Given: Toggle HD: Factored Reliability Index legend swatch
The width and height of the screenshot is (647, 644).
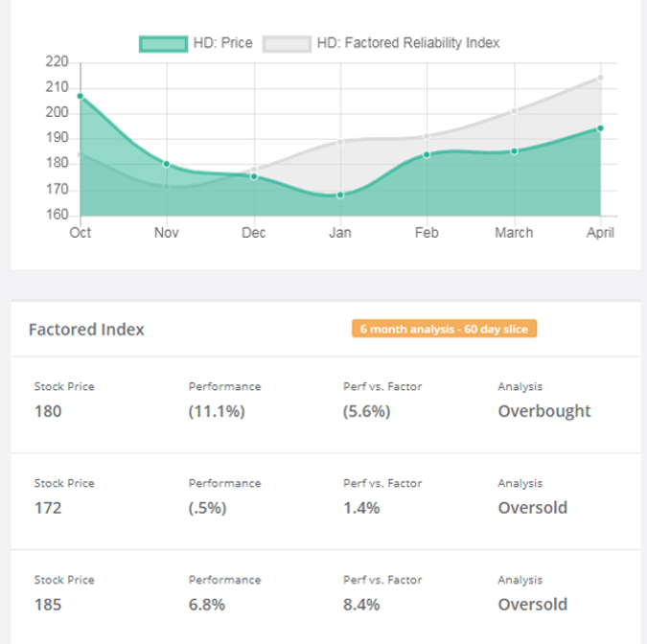Looking at the screenshot, I should 287,44.
